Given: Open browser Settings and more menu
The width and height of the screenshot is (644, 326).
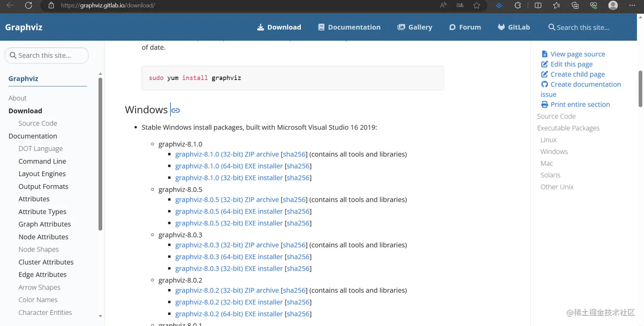Looking at the screenshot, I should (x=633, y=6).
